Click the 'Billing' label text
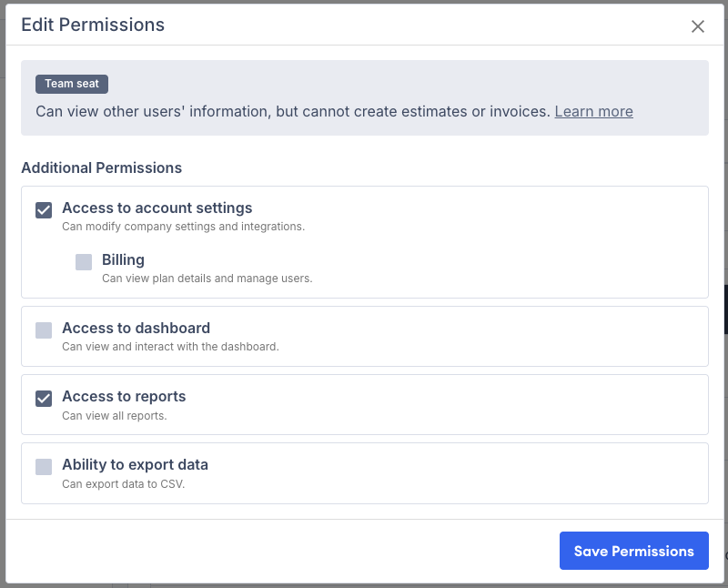This screenshot has width=728, height=588. [123, 260]
